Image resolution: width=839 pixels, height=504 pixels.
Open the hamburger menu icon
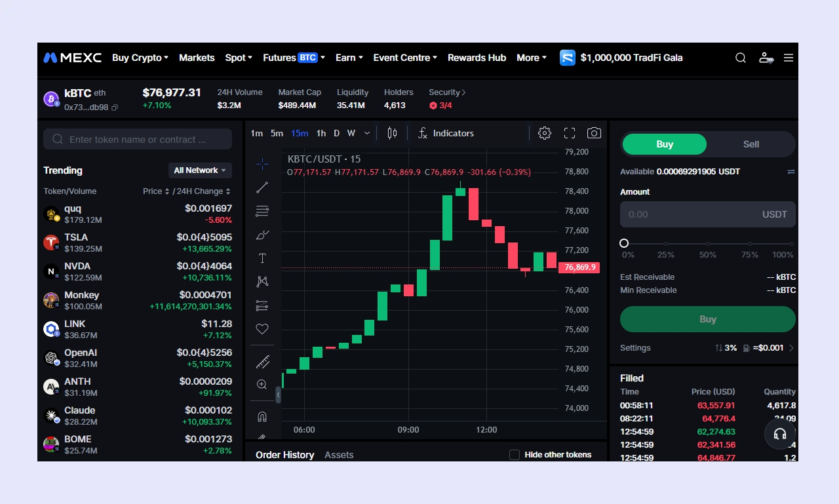click(789, 58)
